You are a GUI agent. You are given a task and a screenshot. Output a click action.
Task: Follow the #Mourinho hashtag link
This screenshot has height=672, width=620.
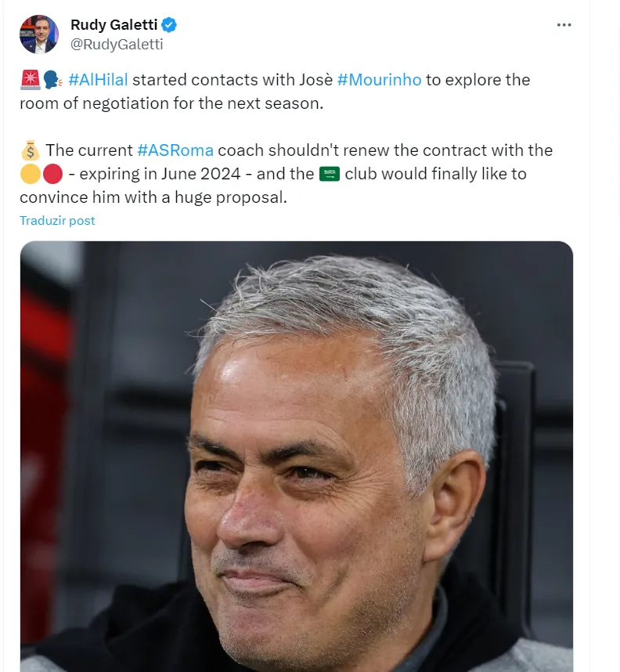click(x=379, y=80)
